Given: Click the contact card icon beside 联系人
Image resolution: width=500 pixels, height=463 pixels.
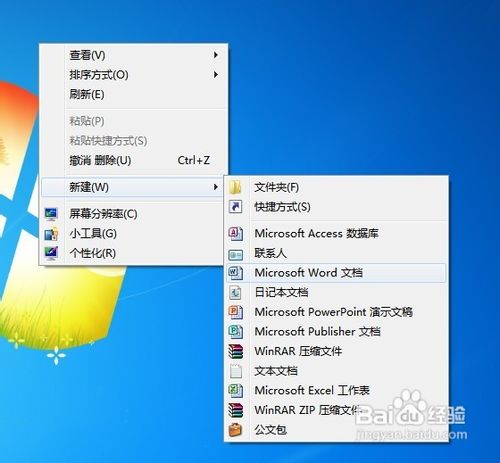Looking at the screenshot, I should [236, 255].
